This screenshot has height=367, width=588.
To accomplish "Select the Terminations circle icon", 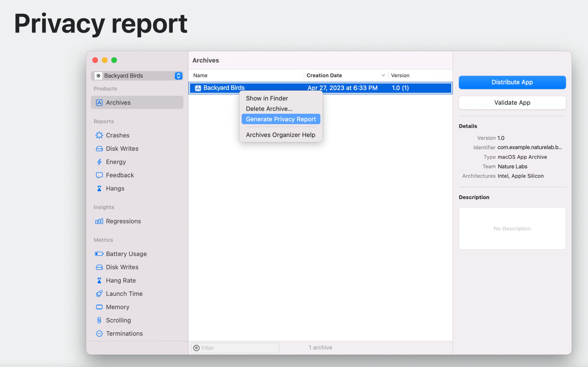I will tap(99, 334).
